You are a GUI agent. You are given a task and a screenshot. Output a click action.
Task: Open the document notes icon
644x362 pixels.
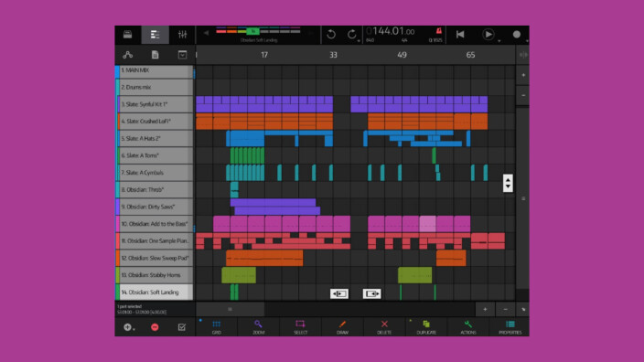(155, 55)
